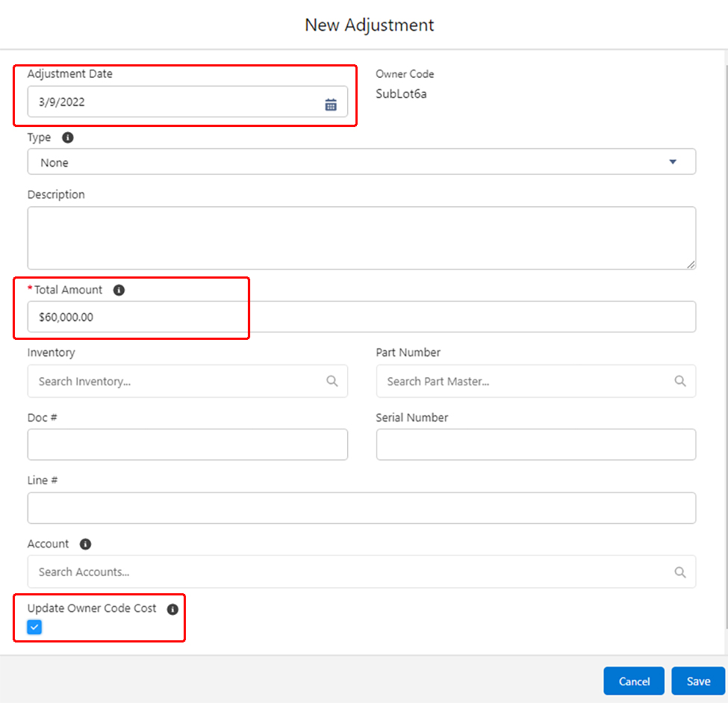Cancel the new adjustment form

click(634, 681)
